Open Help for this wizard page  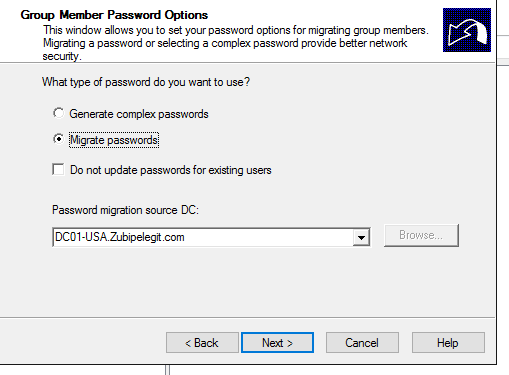pos(448,342)
